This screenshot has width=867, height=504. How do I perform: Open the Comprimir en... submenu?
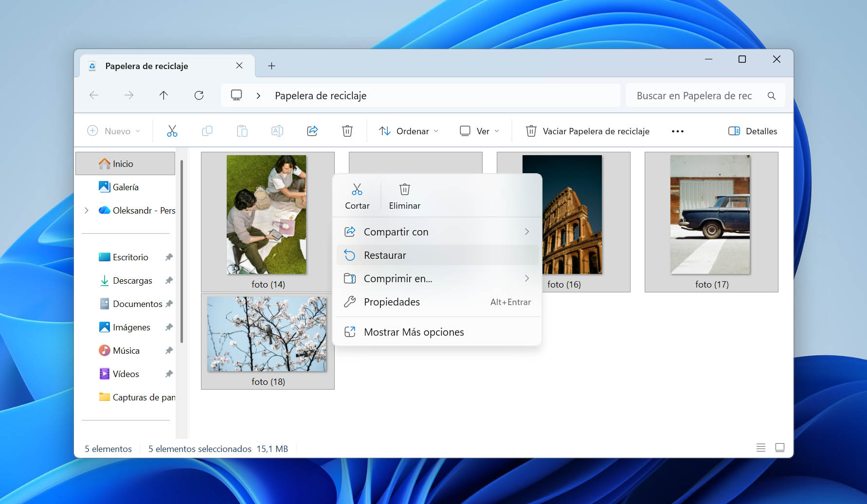[437, 278]
